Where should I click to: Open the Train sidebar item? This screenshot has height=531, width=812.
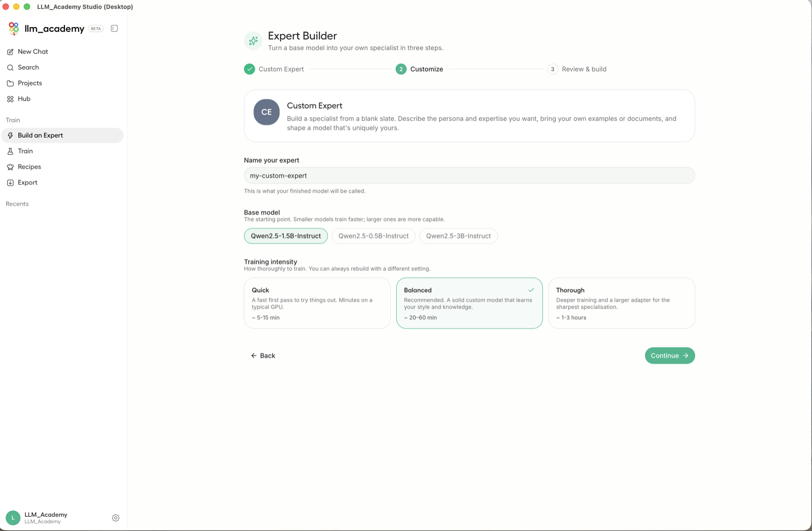(x=62, y=151)
